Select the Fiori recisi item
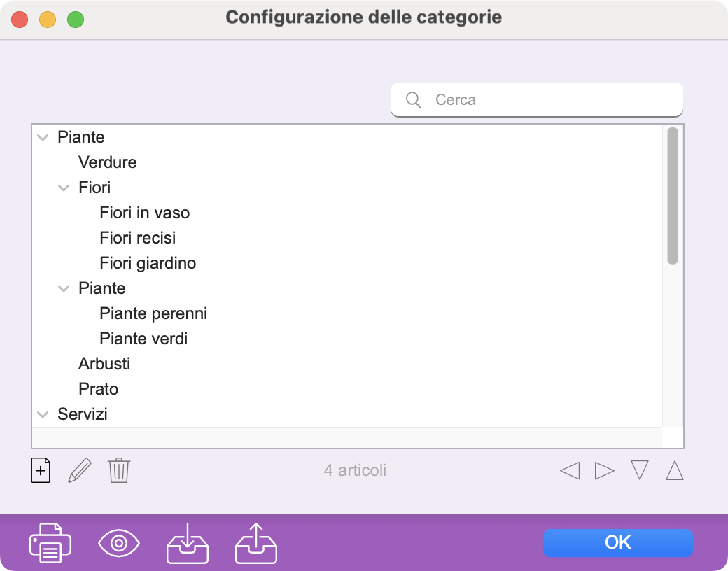Viewport: 728px width, 571px height. 137,238
